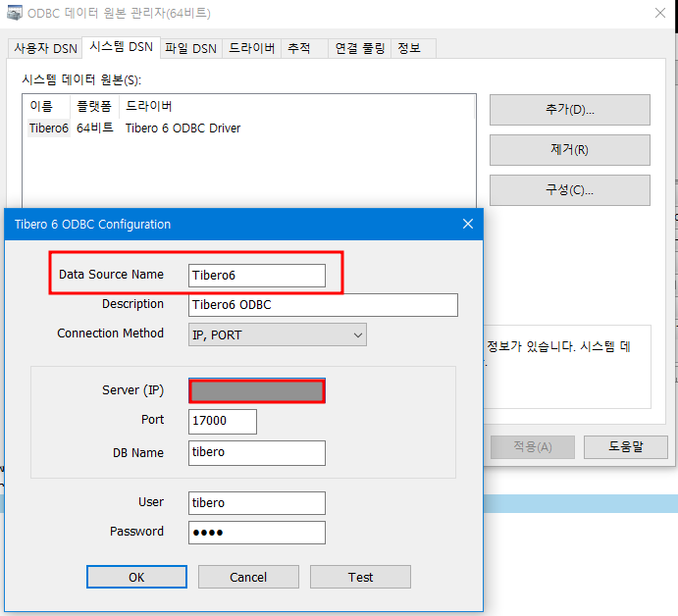This screenshot has height=616, width=678.
Task: Click the 추가(D)... button
Action: click(x=569, y=110)
